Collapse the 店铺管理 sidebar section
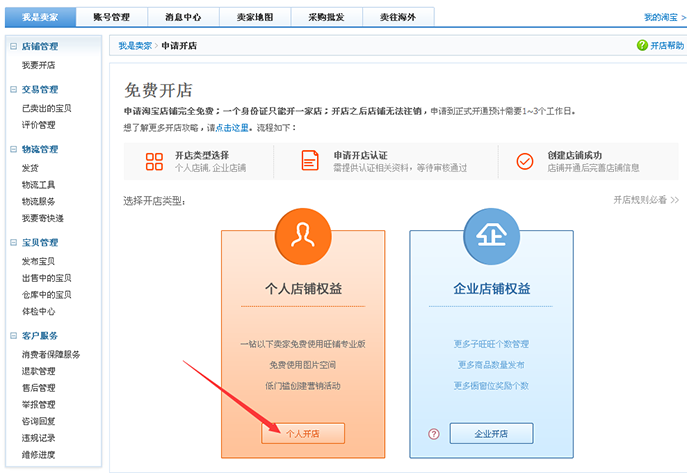 pyautogui.click(x=14, y=46)
